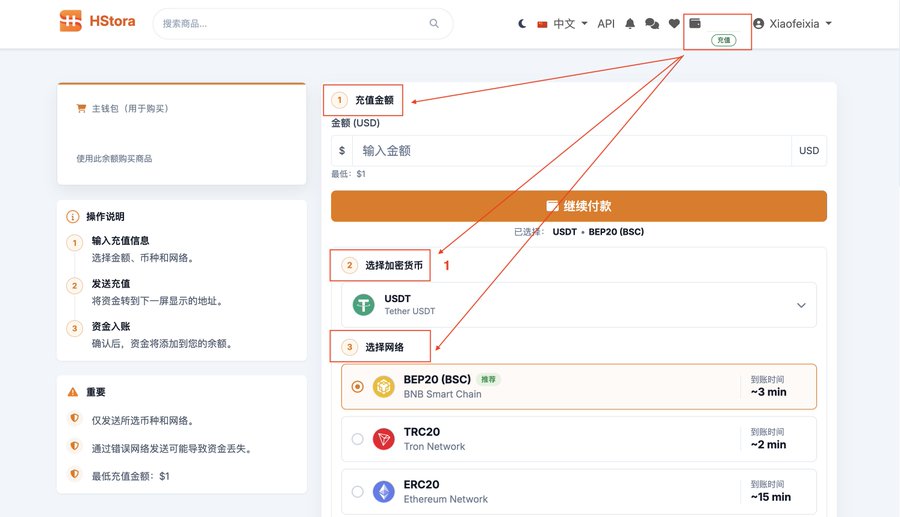
Task: Expand the USDT cryptocurrency selector
Action: pos(579,305)
